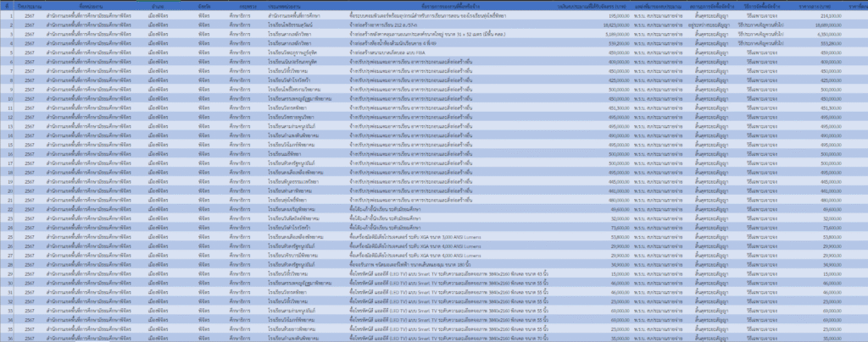
Task: Click the row number 22 cell
Action: coord(8,209)
